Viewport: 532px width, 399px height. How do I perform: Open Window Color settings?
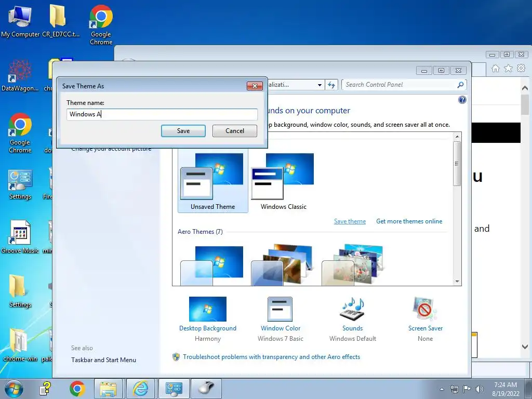(x=280, y=320)
